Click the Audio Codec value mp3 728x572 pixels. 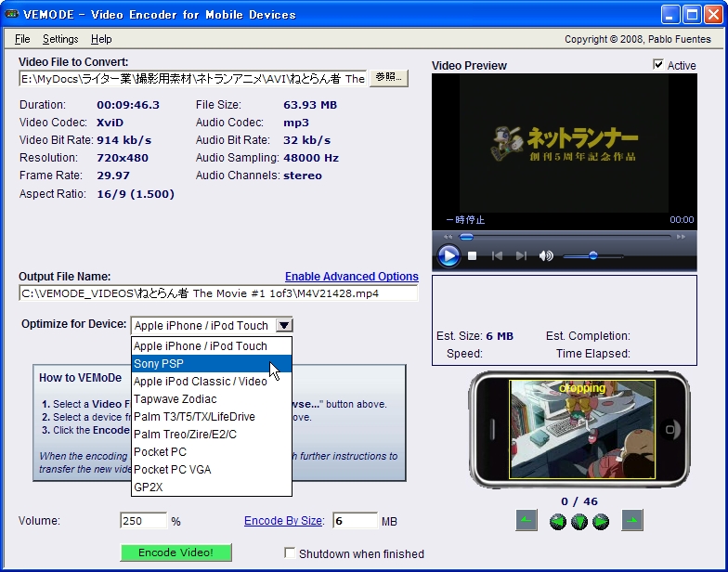click(296, 123)
